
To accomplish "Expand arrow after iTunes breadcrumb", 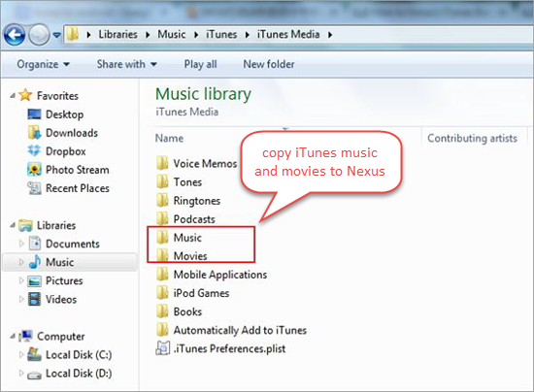I will 248,35.
